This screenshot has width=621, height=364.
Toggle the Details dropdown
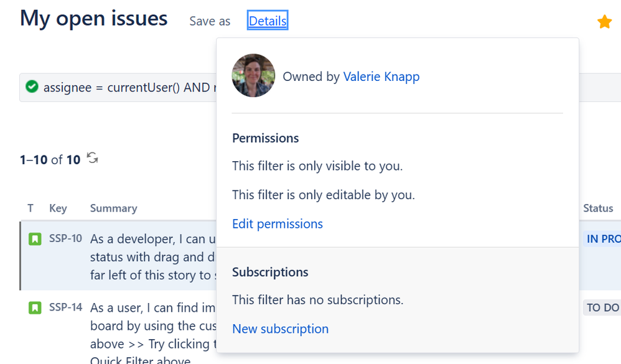point(268,21)
